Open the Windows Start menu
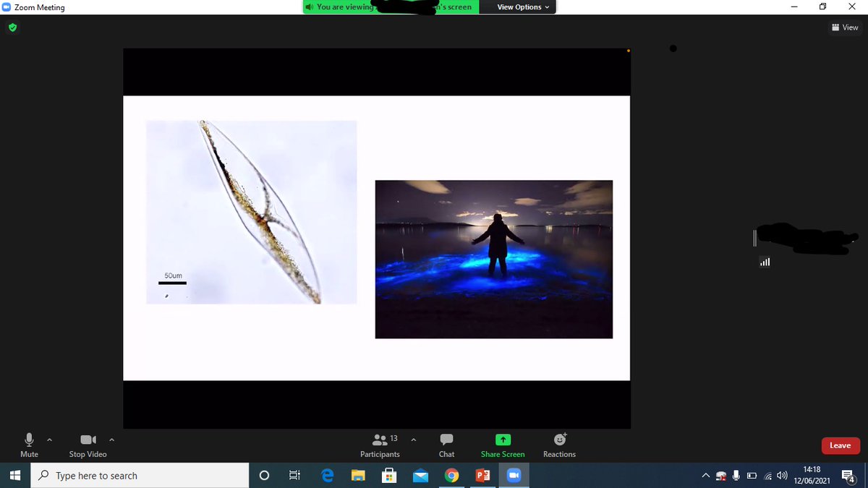 coord(16,476)
